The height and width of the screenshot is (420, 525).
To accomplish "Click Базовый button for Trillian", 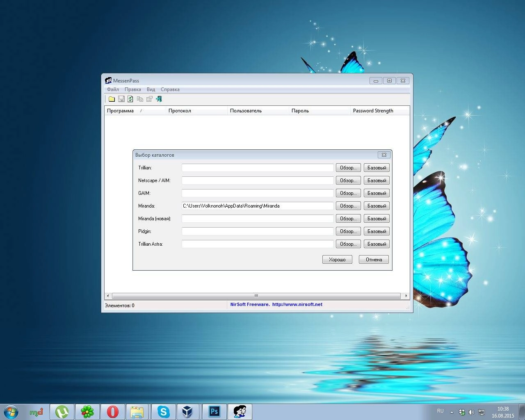I will (377, 168).
